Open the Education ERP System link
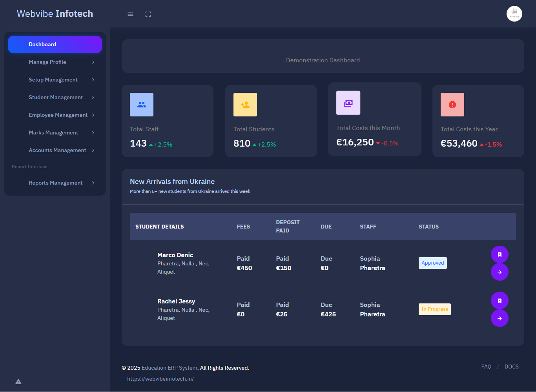The width and height of the screenshot is (536, 392). coord(169,368)
